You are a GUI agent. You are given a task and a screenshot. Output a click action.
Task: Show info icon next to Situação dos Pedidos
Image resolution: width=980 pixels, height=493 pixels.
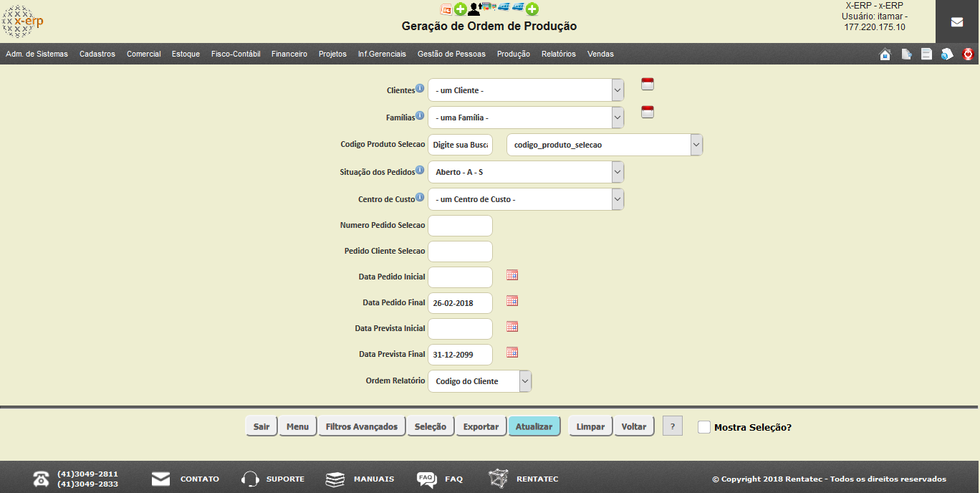tap(421, 171)
